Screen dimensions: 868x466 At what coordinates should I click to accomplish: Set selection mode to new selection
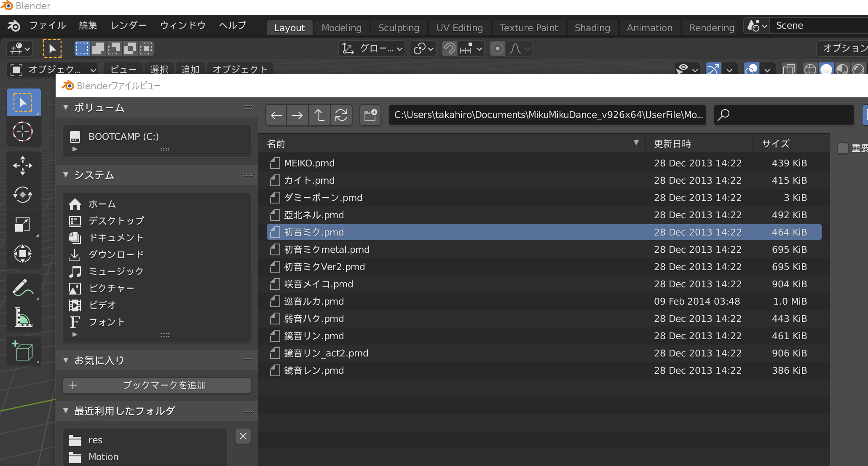click(82, 48)
